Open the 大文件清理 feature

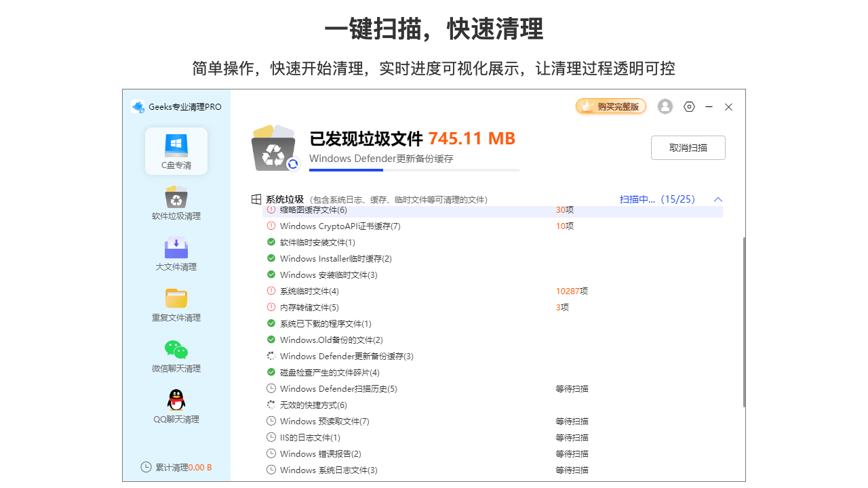176,253
